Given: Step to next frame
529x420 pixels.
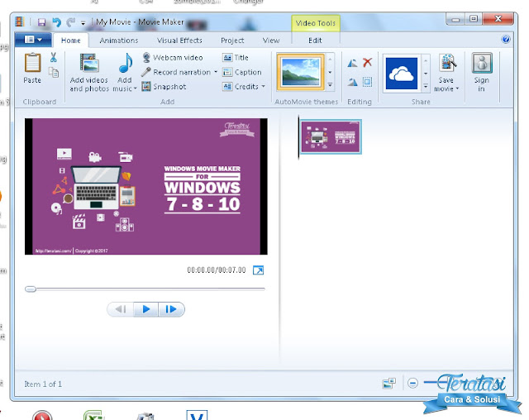Looking at the screenshot, I should [171, 309].
